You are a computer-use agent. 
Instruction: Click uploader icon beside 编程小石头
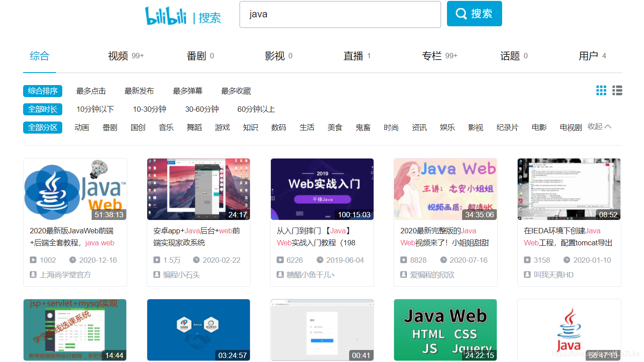[157, 275]
